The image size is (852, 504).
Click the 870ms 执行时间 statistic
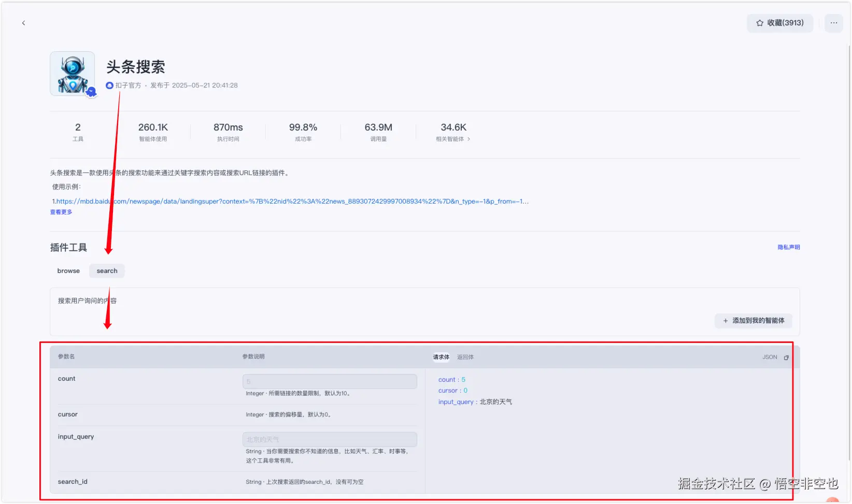point(228,132)
